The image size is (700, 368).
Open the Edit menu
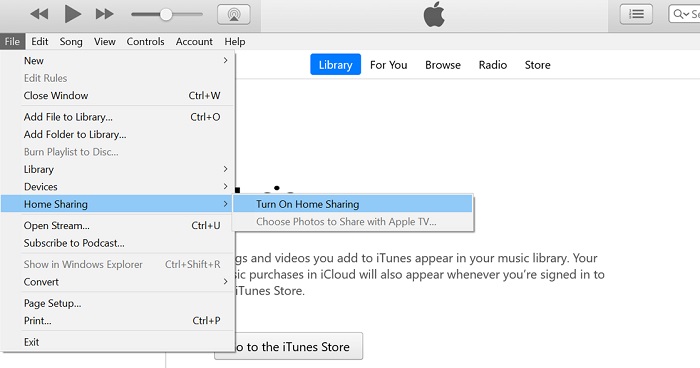pos(39,42)
